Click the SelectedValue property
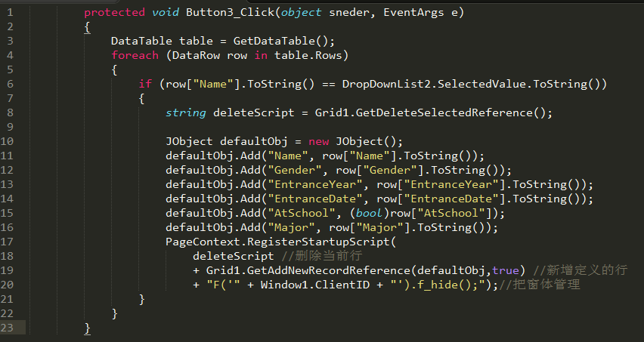The width and height of the screenshot is (644, 342). [x=481, y=84]
